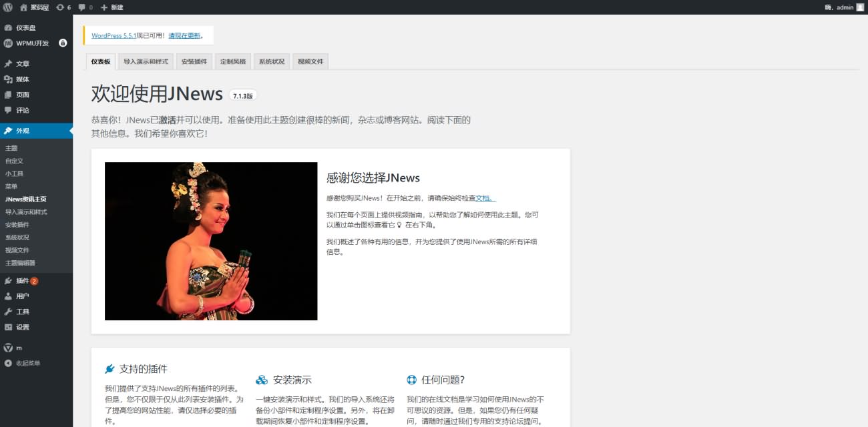Viewport: 868px width, 427px height.
Task: Switch to the 安装插件 tab
Action: point(196,62)
